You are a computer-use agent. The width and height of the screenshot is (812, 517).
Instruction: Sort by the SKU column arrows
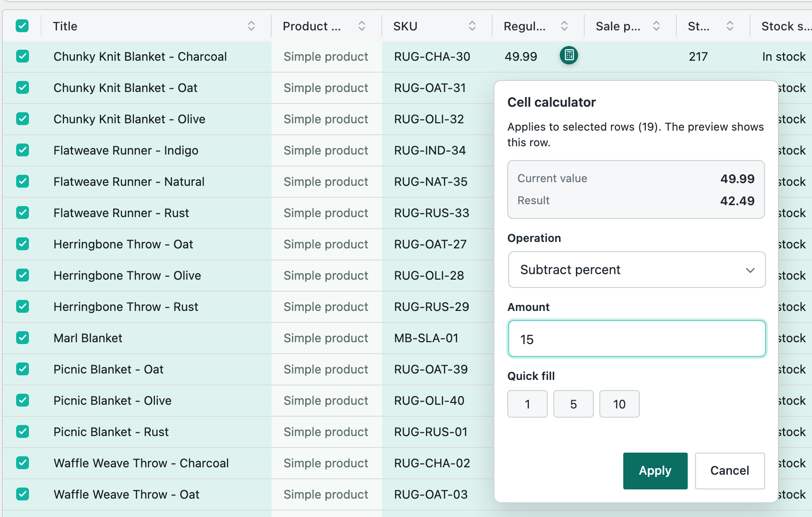pyautogui.click(x=472, y=26)
